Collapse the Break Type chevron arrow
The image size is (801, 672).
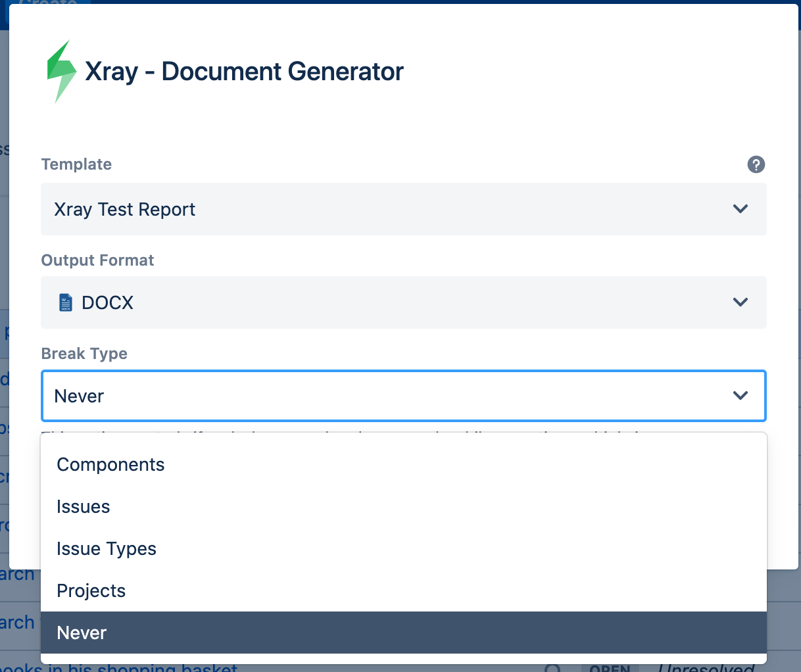pos(740,396)
